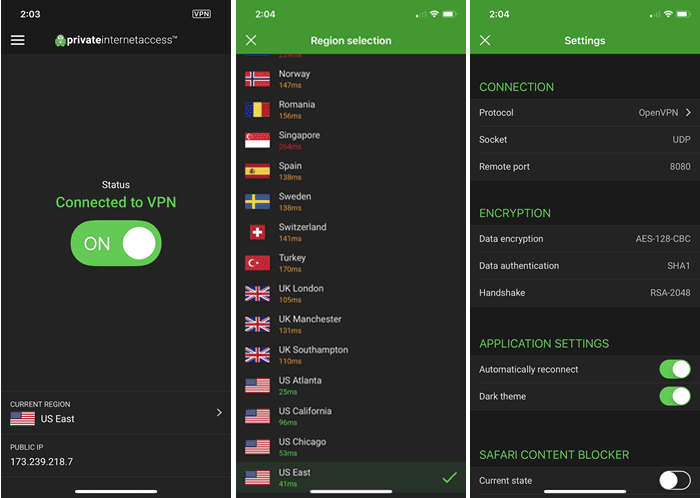700x498 pixels.
Task: Choose Turkey from region list
Action: click(351, 263)
